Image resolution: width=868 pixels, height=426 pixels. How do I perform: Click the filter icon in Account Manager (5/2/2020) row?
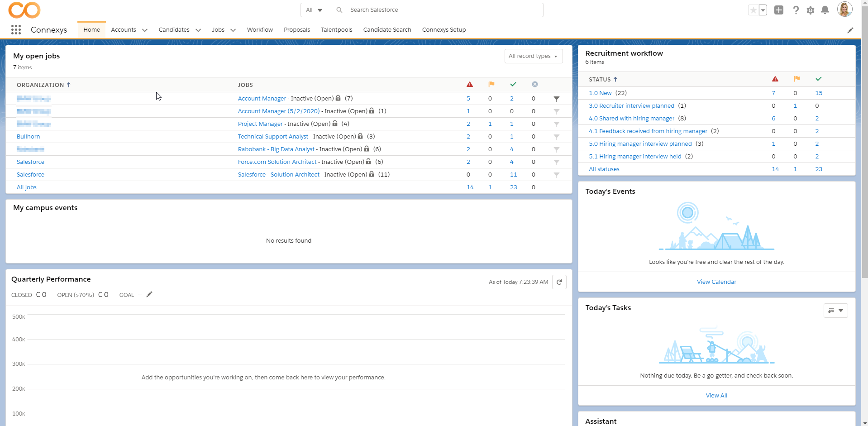click(557, 111)
